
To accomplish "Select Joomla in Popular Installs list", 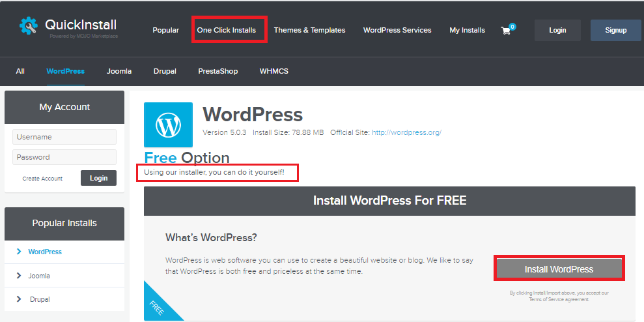I will point(39,276).
